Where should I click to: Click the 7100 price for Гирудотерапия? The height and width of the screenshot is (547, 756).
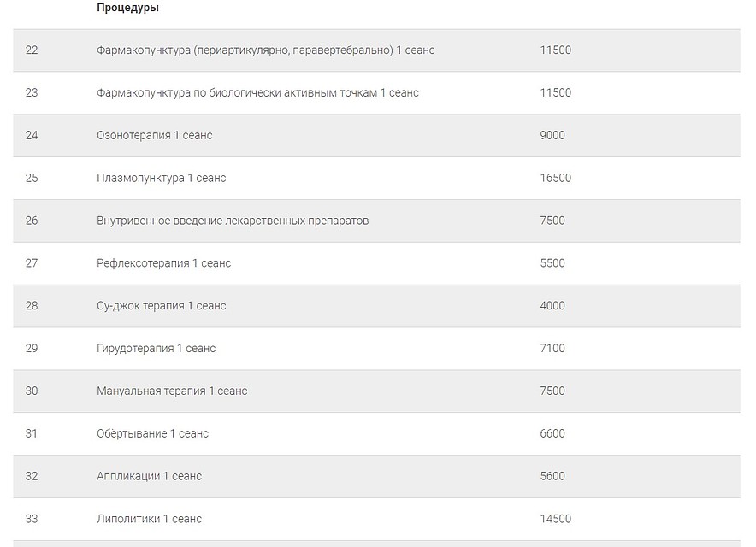[x=552, y=349]
